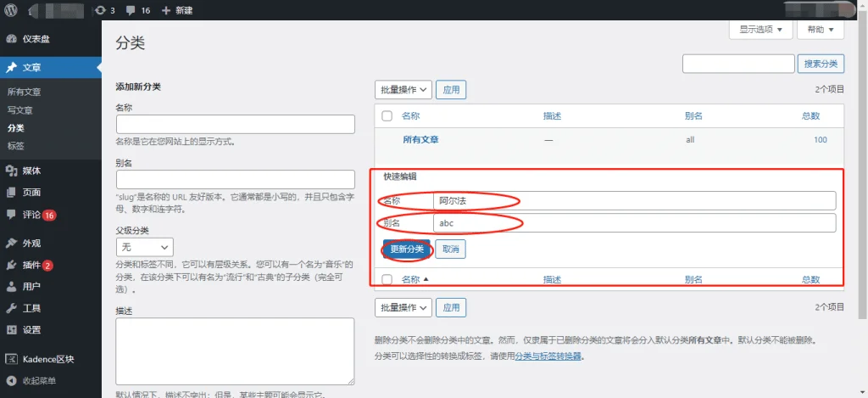Focus the add-new 名称 input field

coord(236,124)
